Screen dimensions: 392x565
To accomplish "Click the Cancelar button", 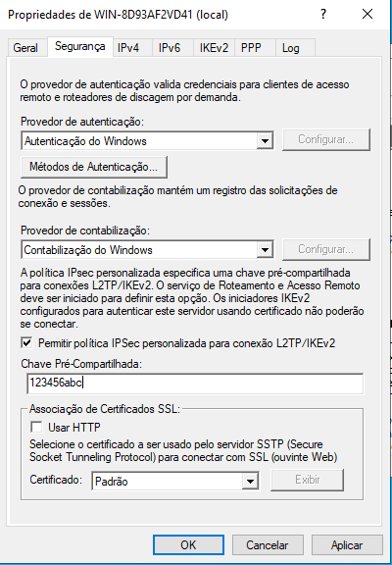I will pos(268,544).
